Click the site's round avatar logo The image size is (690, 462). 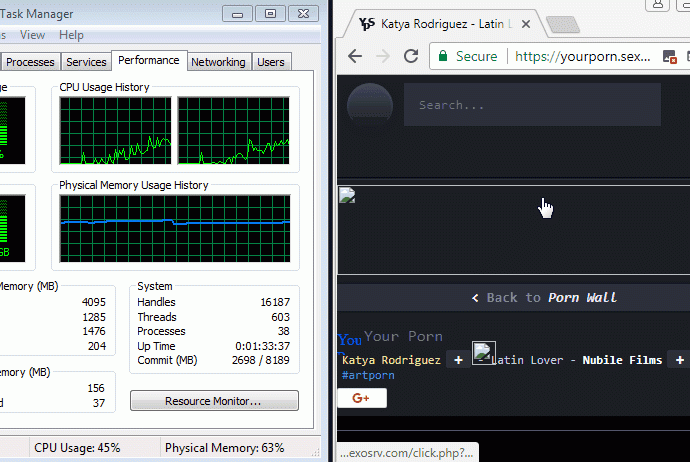click(370, 105)
